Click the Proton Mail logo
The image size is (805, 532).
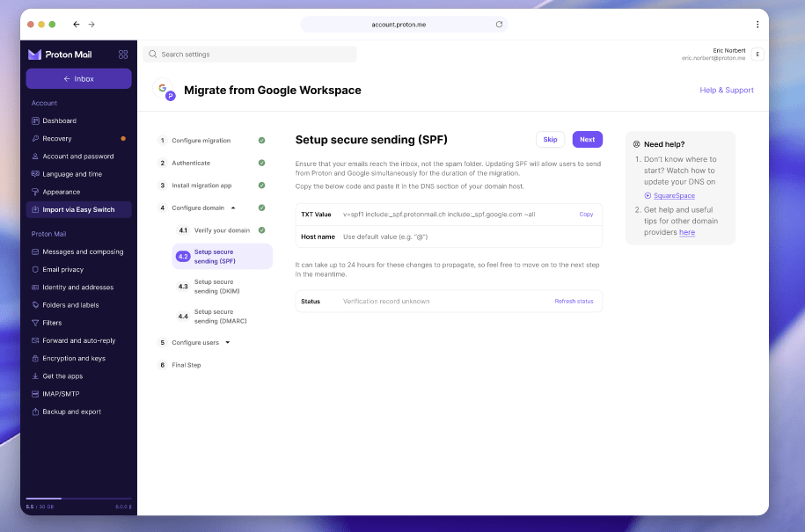click(60, 55)
